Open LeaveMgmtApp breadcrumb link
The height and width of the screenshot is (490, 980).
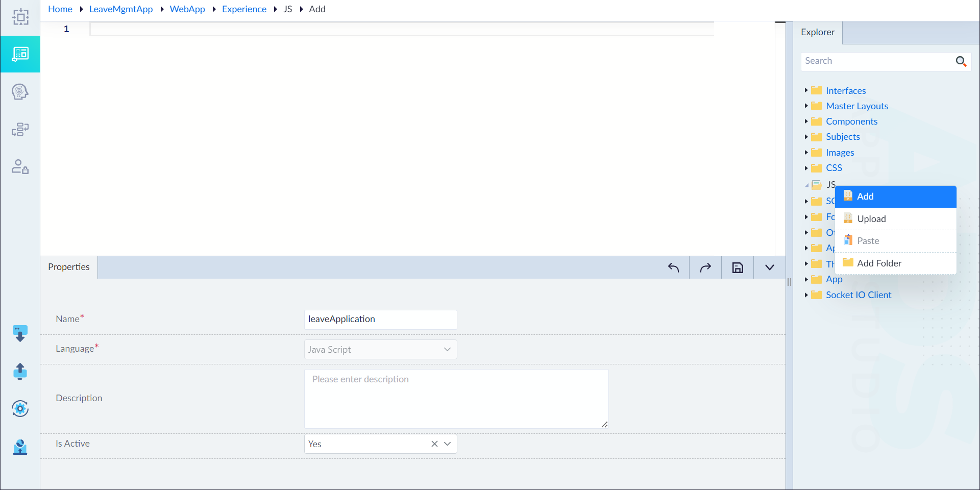121,9
